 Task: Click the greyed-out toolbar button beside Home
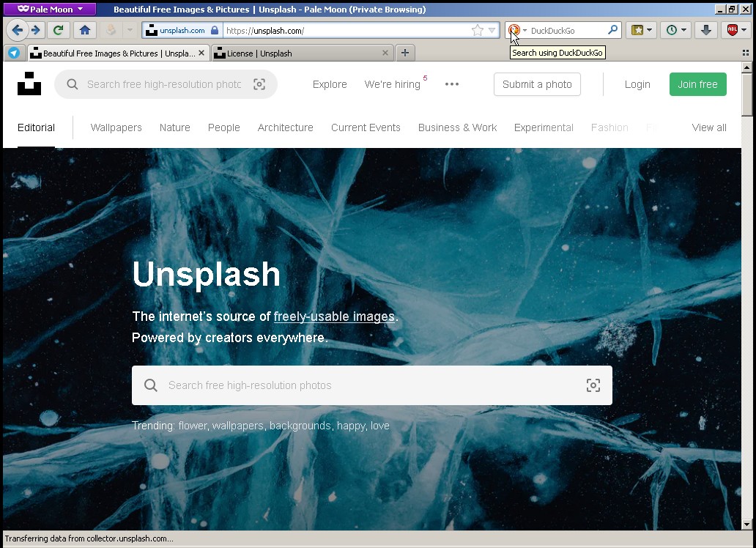pyautogui.click(x=111, y=30)
